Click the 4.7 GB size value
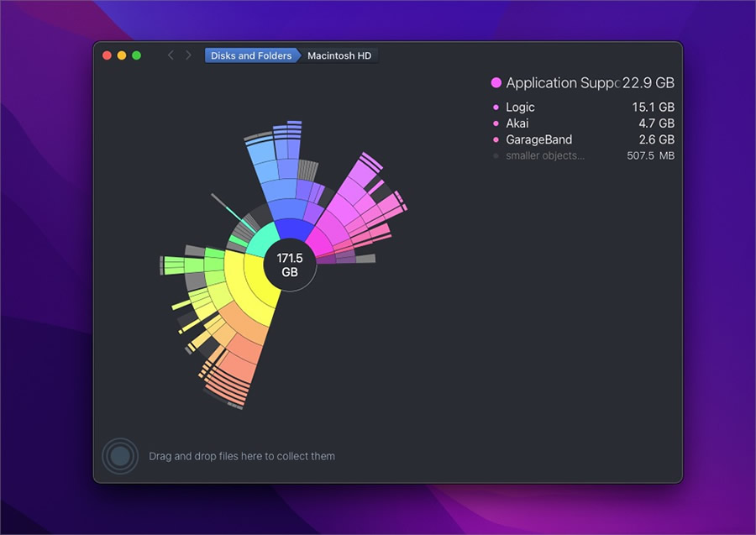The width and height of the screenshot is (756, 535). click(656, 123)
